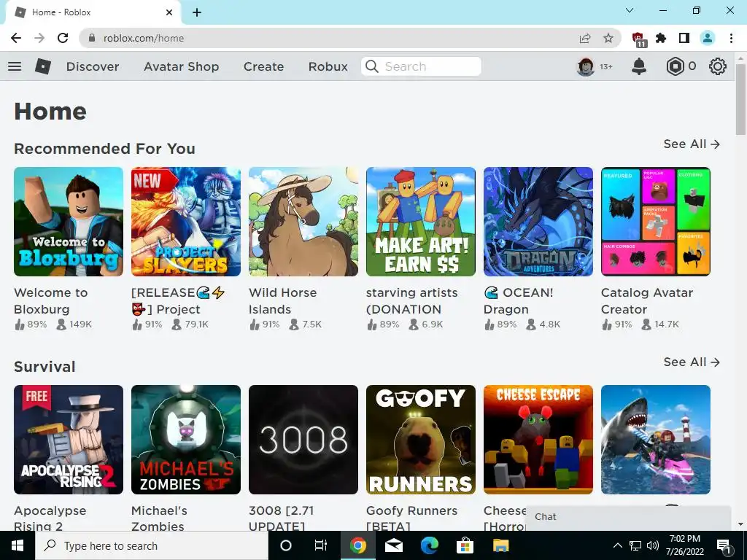Launch Microsoft Edge from the taskbar
Image resolution: width=747 pixels, height=560 pixels.
pos(429,545)
